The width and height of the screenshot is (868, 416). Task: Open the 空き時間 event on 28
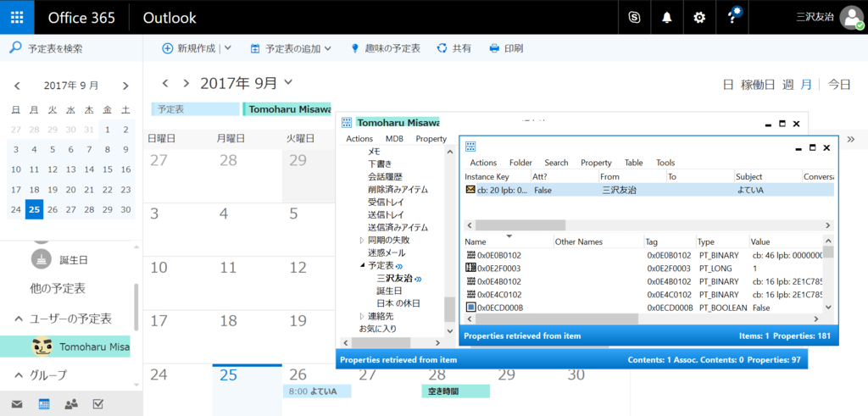455,391
